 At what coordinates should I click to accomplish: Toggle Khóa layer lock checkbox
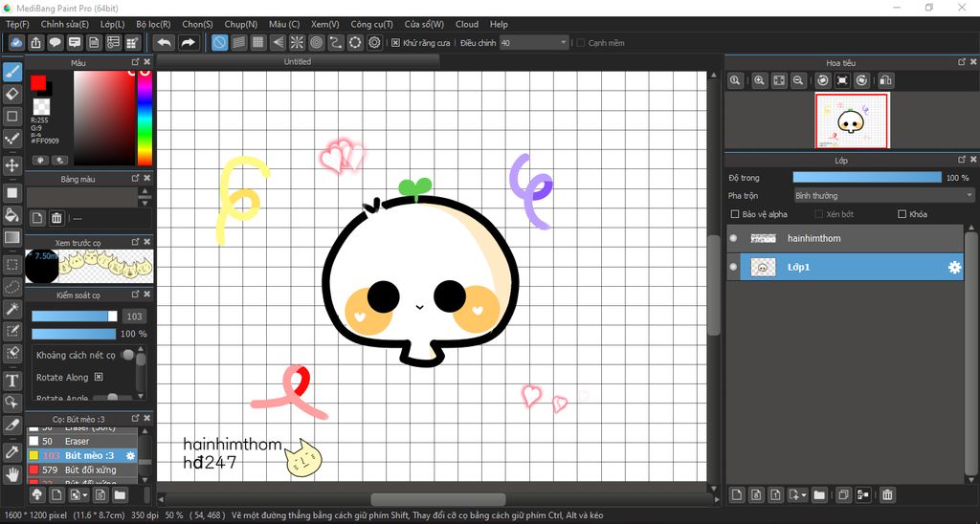pos(902,214)
